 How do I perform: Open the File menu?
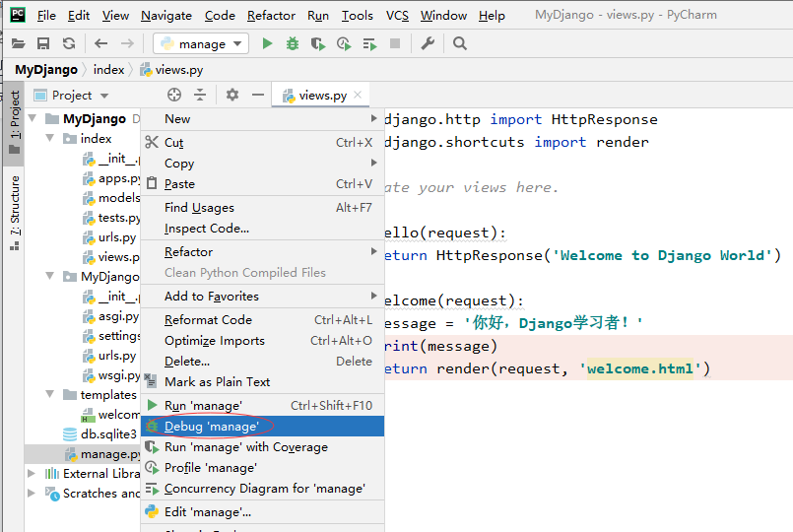46,16
